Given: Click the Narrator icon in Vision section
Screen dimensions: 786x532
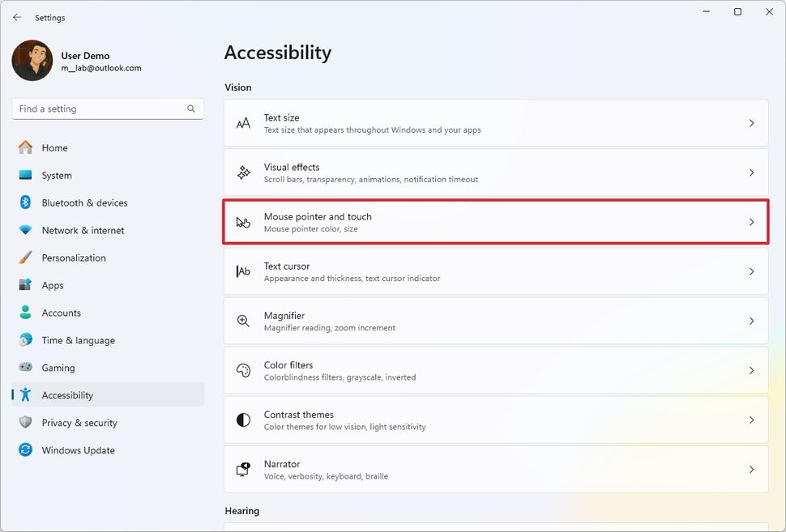Looking at the screenshot, I should click(243, 469).
